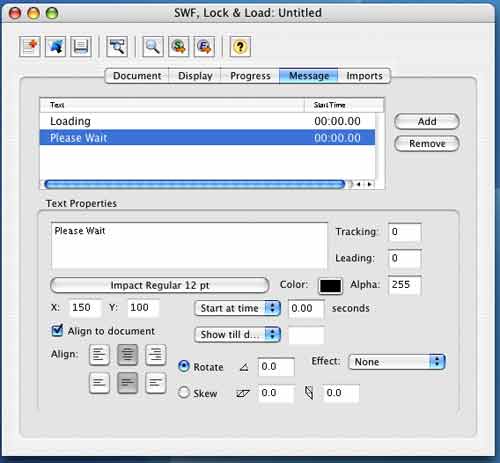Select the highlighted Please Wait list row
This screenshot has width=500, height=463.
[207, 138]
